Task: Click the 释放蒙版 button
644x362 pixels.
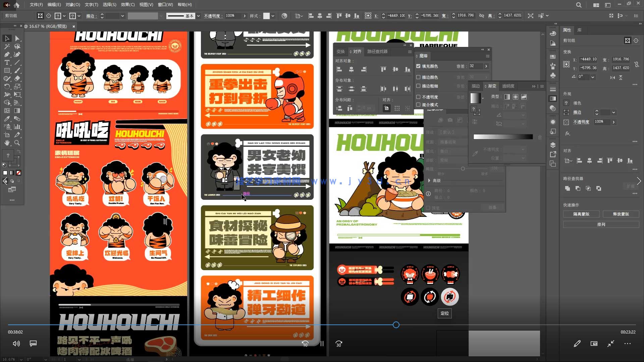Action: tap(621, 214)
